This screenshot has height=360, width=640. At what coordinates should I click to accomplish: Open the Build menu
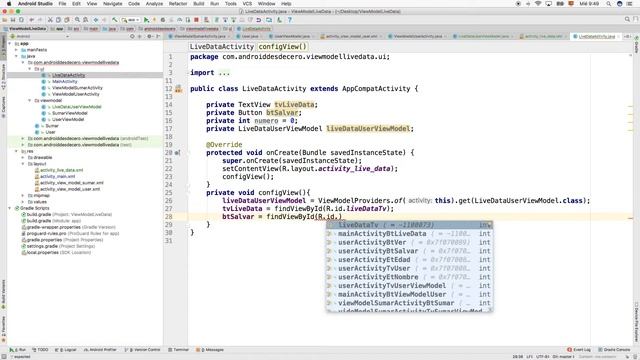[199, 4]
